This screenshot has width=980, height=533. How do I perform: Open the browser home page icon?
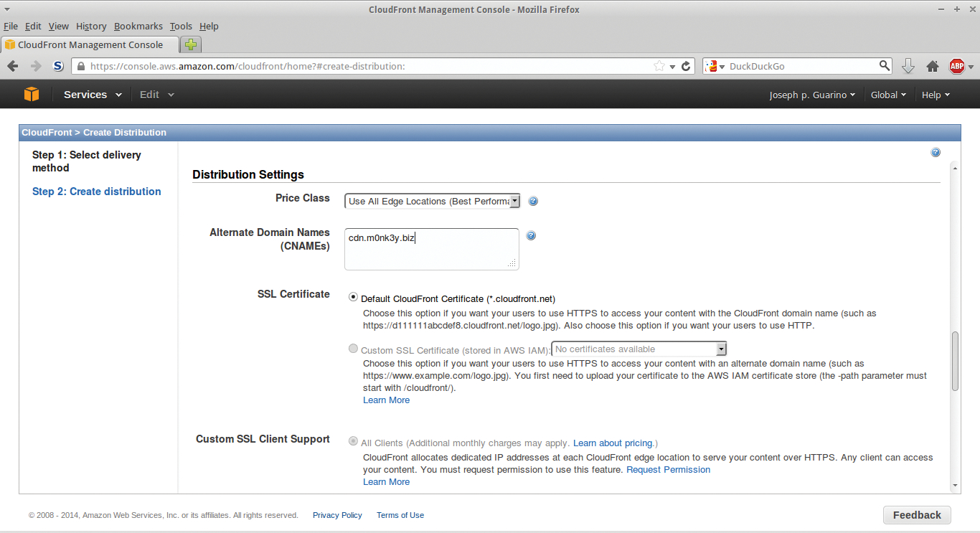pos(932,65)
